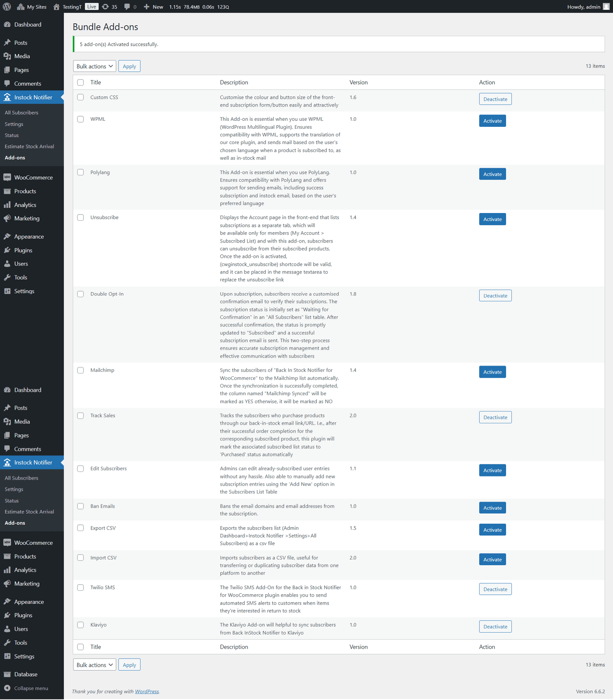The height and width of the screenshot is (700, 613).
Task: Deactivate the Twilio SMS add-on
Action: coord(495,589)
